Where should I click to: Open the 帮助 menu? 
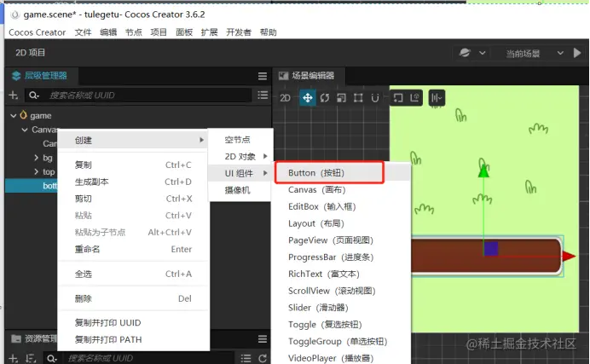[269, 32]
